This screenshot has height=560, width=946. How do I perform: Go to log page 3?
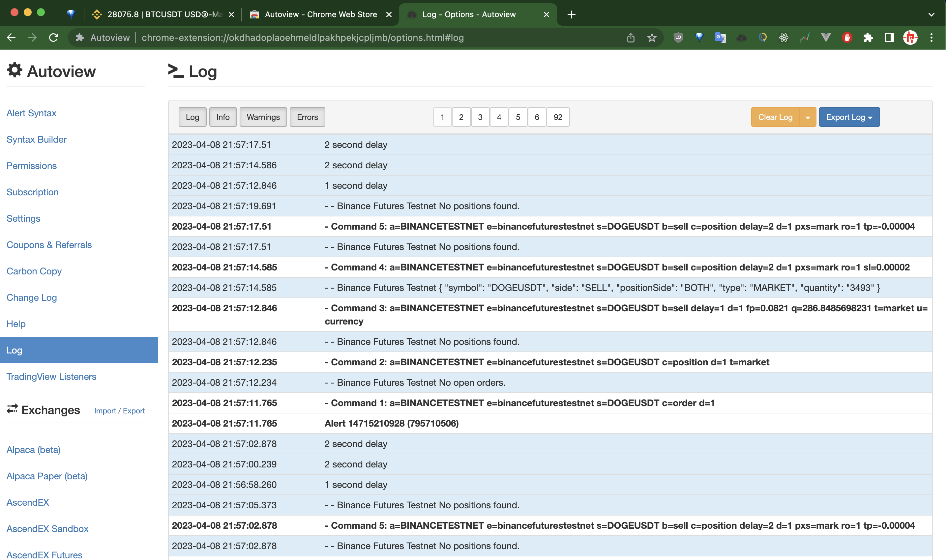pos(480,117)
